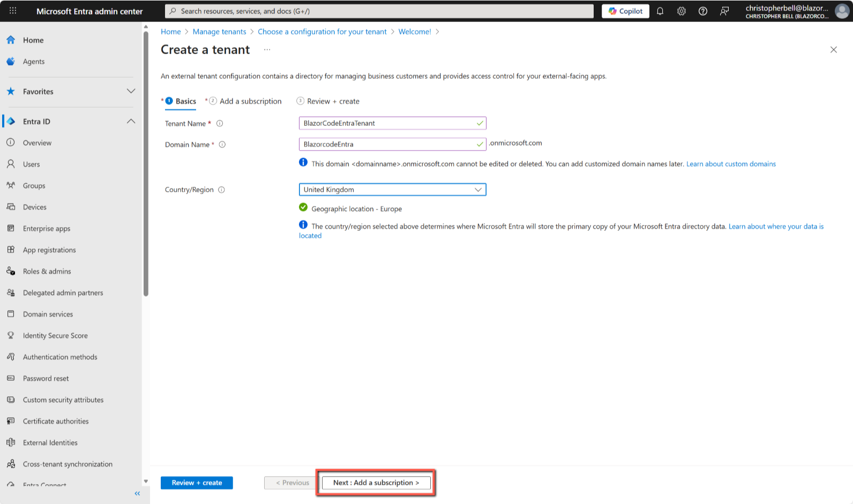The image size is (853, 504).
Task: Click Manage tenants breadcrumb link
Action: tap(219, 32)
